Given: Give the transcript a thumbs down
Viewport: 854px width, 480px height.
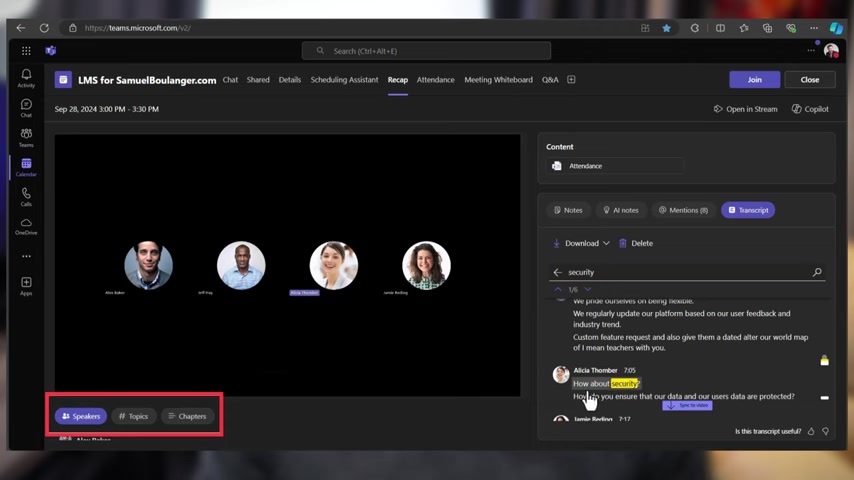Looking at the screenshot, I should (x=826, y=431).
